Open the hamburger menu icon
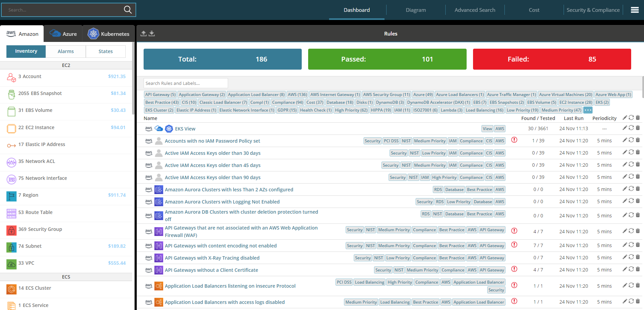 tap(635, 10)
